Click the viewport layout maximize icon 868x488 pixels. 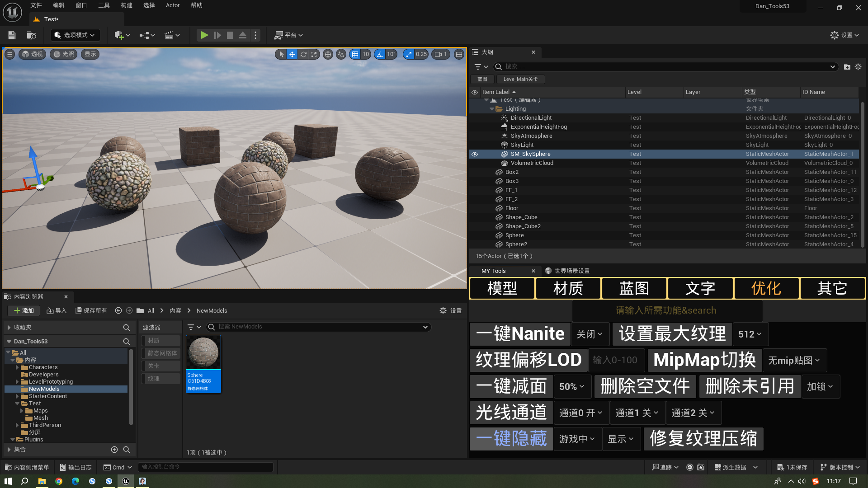click(x=459, y=54)
